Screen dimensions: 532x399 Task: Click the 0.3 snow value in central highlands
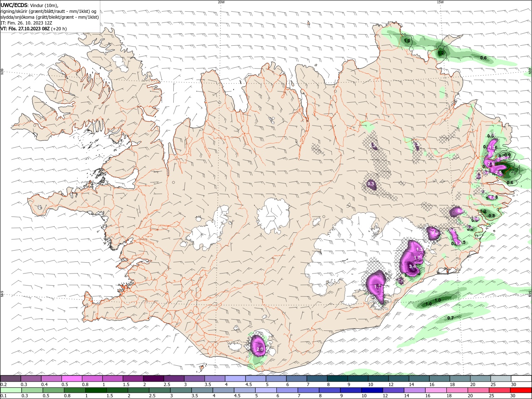[x=371, y=184]
